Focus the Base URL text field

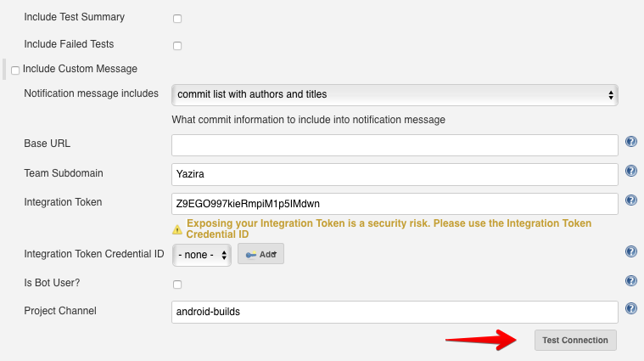pyautogui.click(x=395, y=145)
